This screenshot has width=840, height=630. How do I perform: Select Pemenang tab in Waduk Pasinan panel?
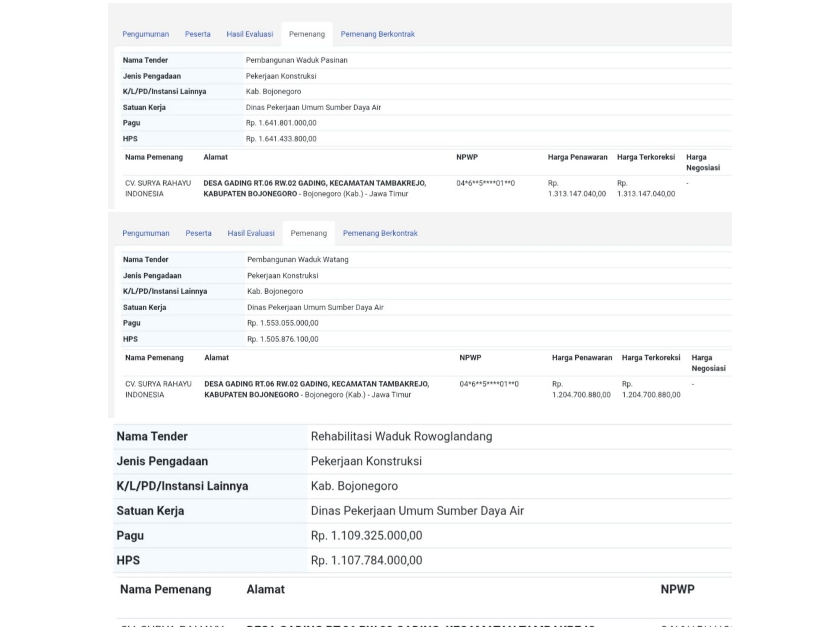[307, 34]
